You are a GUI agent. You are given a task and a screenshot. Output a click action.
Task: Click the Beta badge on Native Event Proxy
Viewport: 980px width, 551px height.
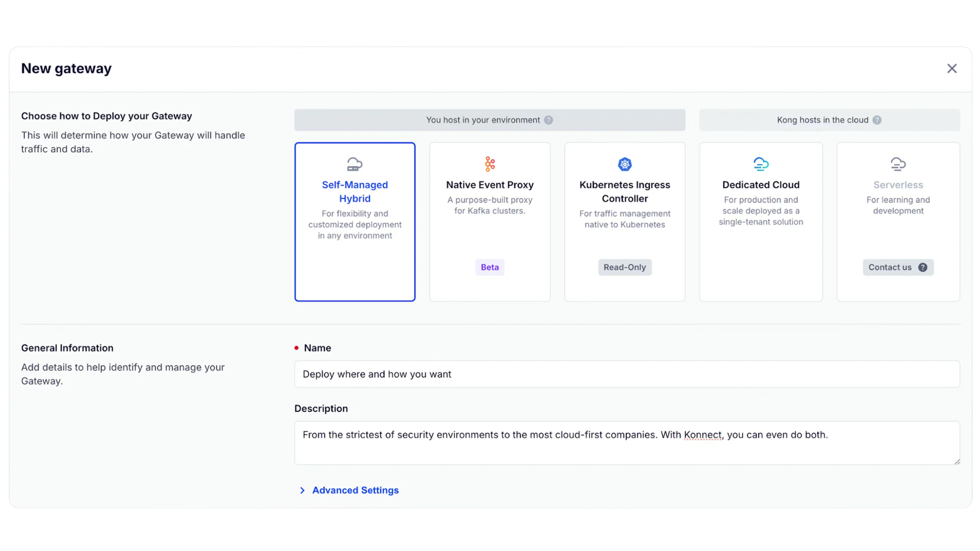(490, 267)
